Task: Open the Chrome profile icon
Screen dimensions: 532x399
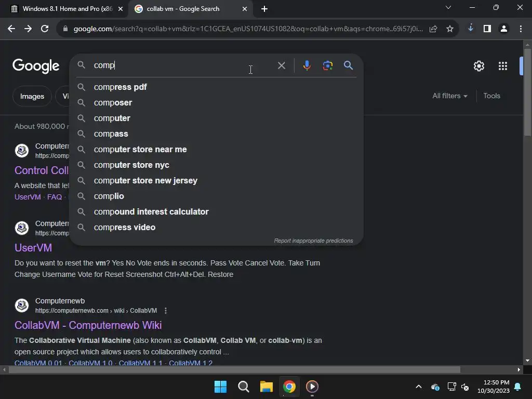Action: click(x=504, y=29)
